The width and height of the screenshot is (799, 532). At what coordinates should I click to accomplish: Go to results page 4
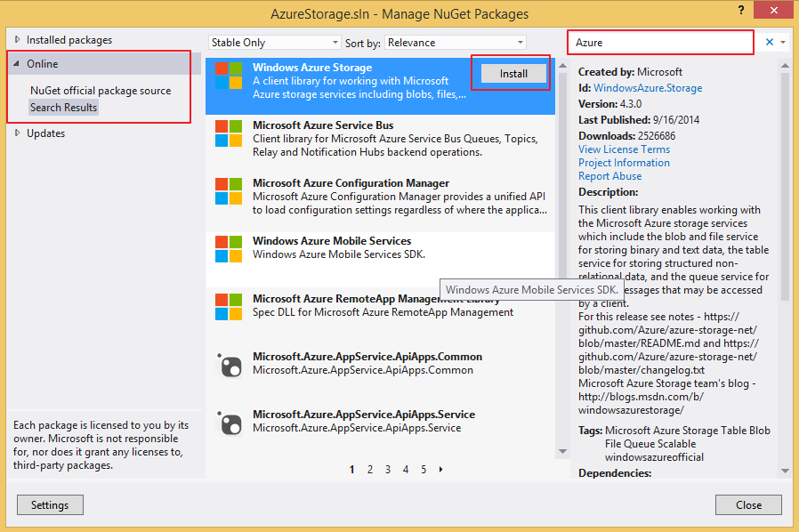pyautogui.click(x=406, y=470)
